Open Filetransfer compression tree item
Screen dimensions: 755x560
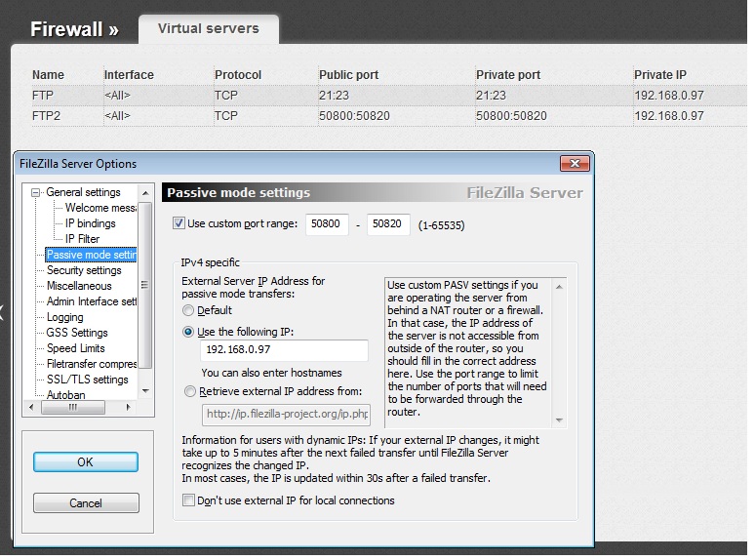[x=92, y=364]
